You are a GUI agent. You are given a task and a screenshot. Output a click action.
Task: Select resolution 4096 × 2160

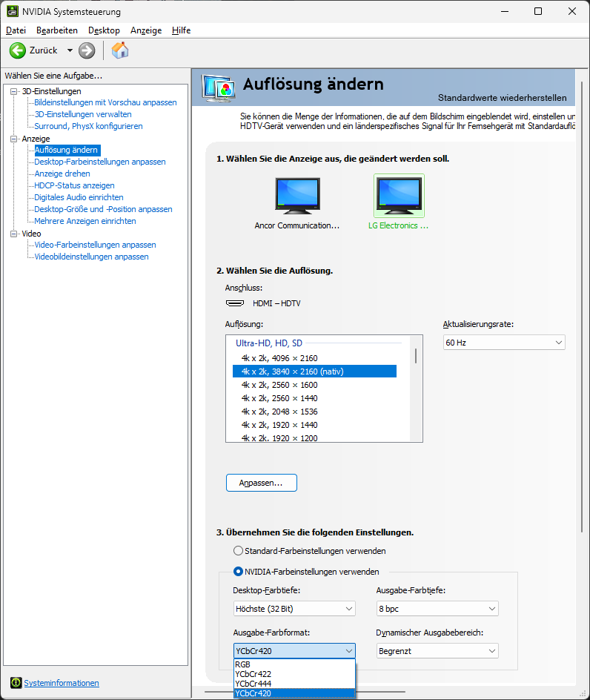pos(314,358)
